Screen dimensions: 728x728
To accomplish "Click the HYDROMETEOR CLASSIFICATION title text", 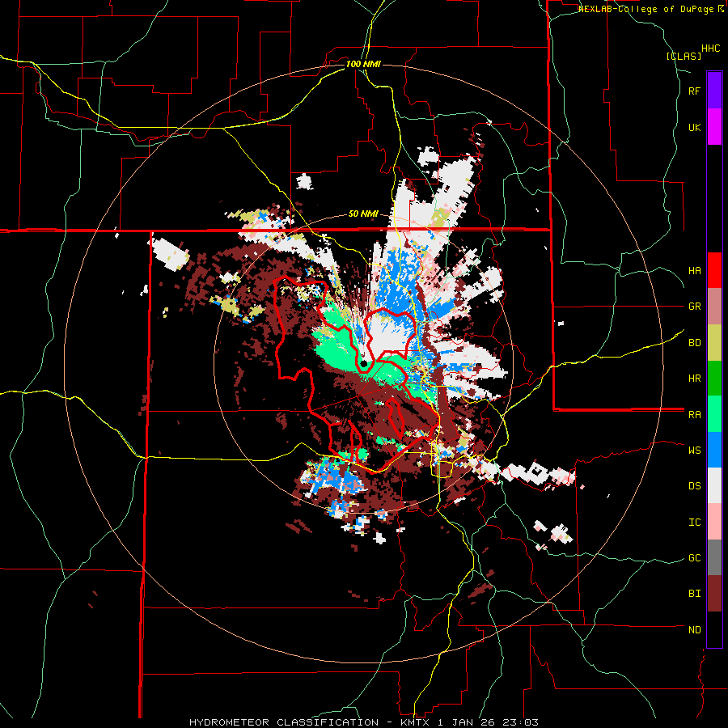I will [284, 722].
